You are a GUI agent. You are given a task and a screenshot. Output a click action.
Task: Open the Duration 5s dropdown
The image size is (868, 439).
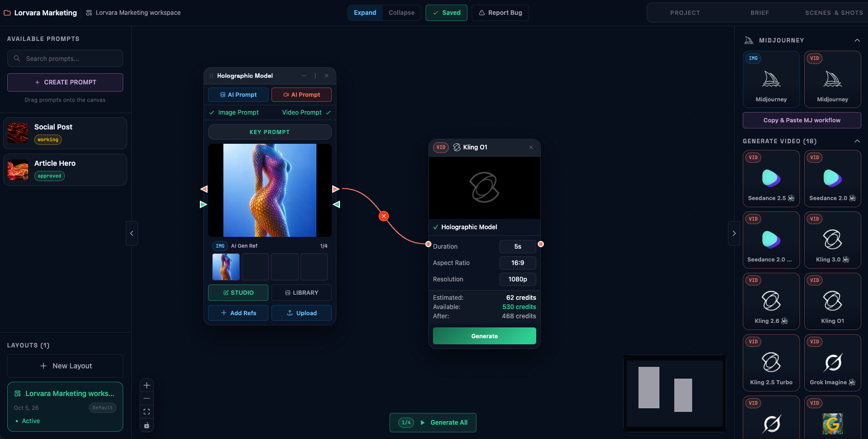click(x=518, y=247)
